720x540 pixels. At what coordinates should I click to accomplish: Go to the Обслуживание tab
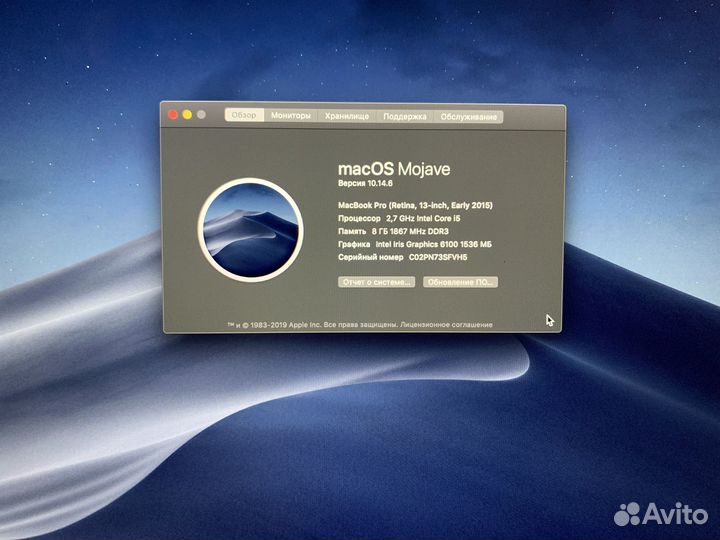pos(468,117)
